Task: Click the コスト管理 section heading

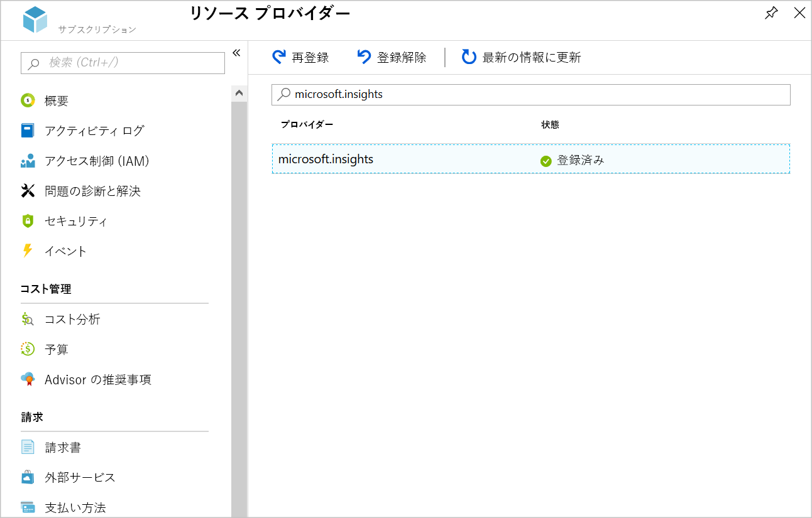Action: point(46,289)
